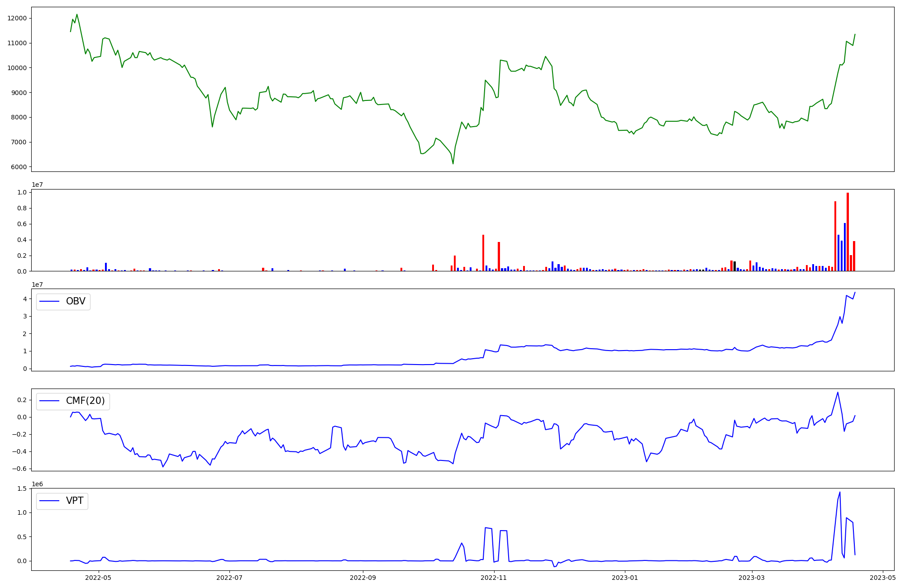This screenshot has height=588, width=905.
Task: Click the VPT legend label
Action: (75, 501)
